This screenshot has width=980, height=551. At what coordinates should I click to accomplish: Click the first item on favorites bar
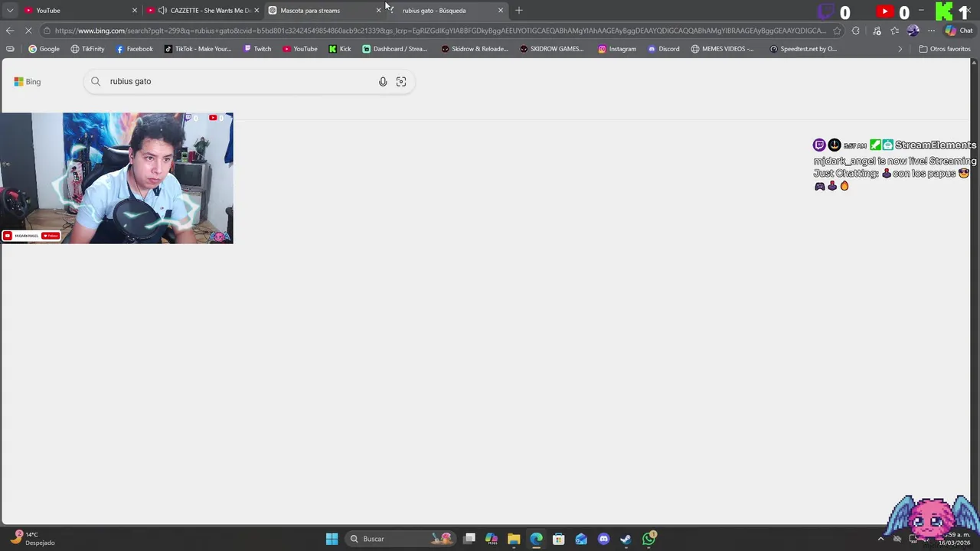(10, 49)
